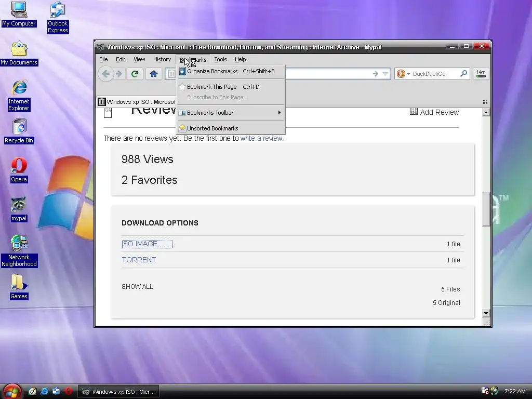
Task: Click the scrollbar up arrow
Action: click(486, 112)
